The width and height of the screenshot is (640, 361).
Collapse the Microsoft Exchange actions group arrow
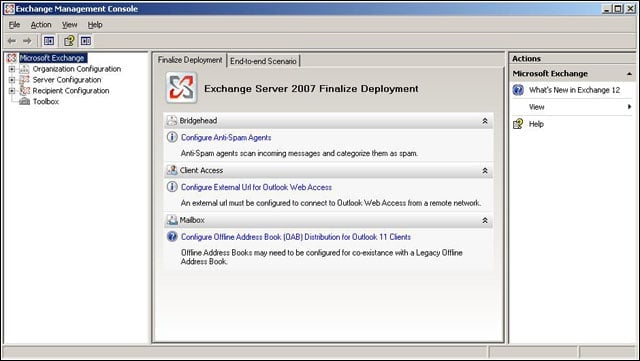pyautogui.click(x=629, y=74)
